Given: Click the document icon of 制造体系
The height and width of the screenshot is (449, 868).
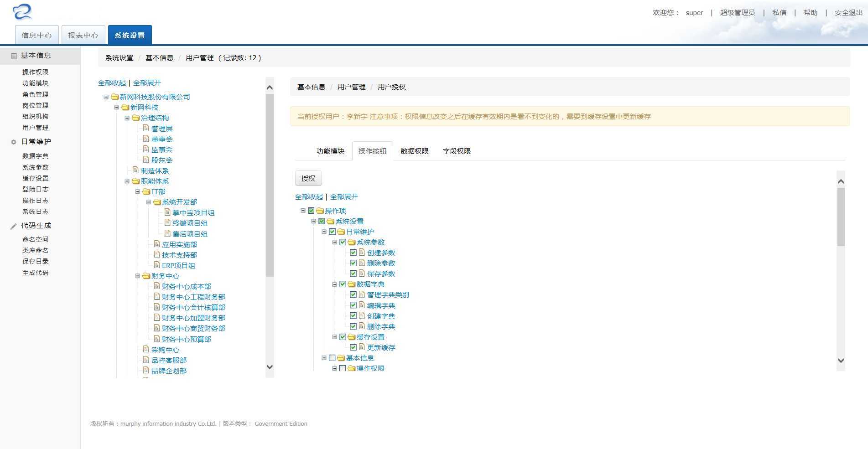Looking at the screenshot, I should click(136, 170).
